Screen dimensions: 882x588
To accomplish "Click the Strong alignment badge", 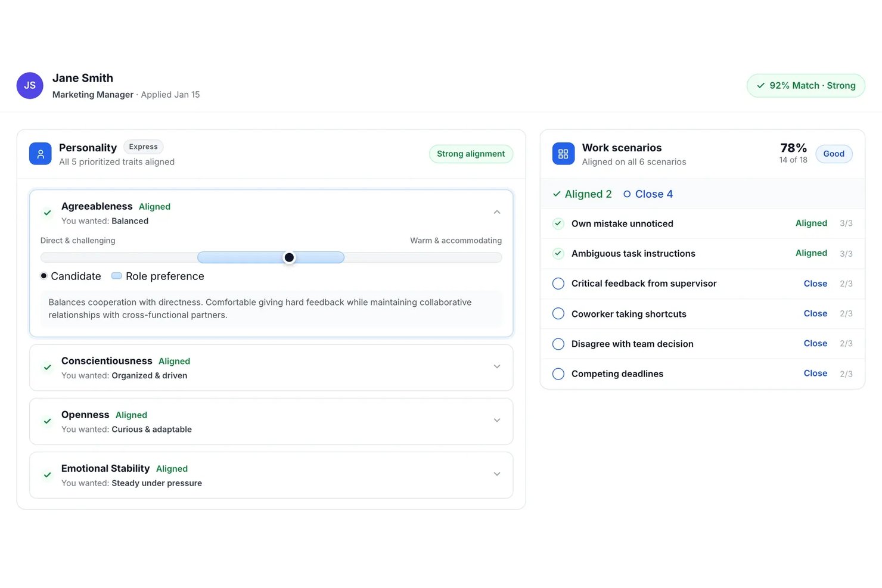I will [471, 154].
